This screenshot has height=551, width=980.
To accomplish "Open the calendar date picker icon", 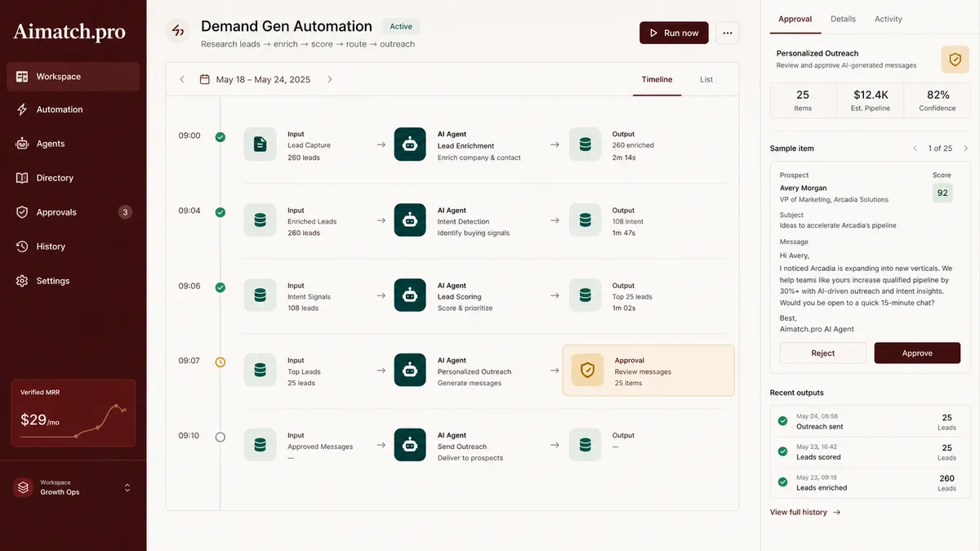I will coord(205,79).
